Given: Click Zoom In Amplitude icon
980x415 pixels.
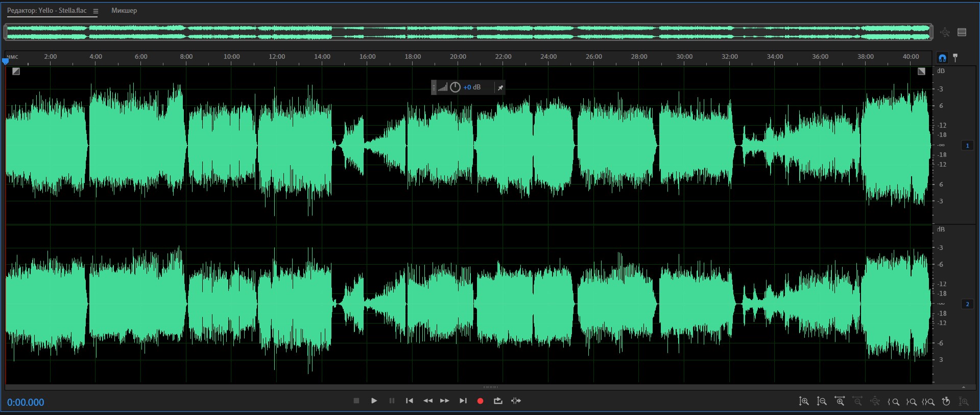Looking at the screenshot, I should [804, 402].
